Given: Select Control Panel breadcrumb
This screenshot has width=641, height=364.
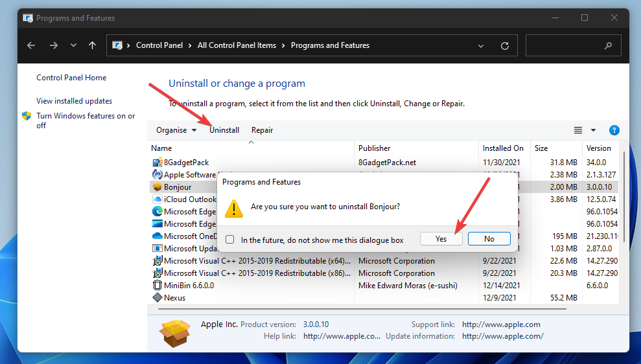Looking at the screenshot, I should click(159, 45).
